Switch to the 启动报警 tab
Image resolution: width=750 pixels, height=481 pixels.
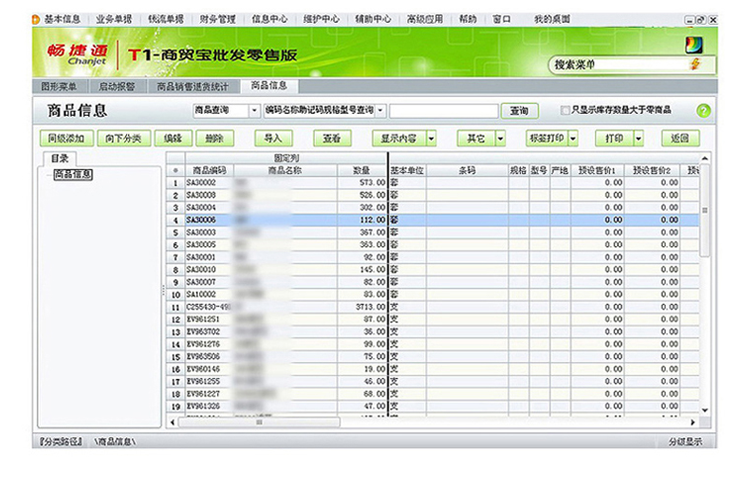click(x=117, y=87)
